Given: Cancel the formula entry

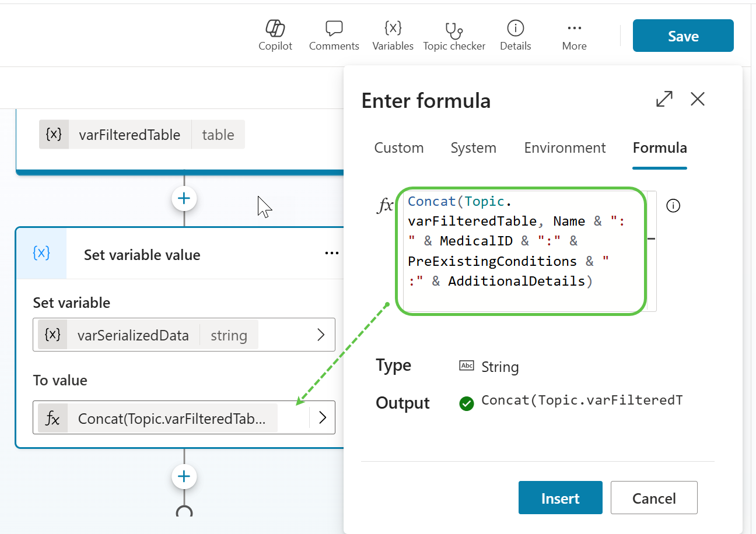Looking at the screenshot, I should 654,498.
